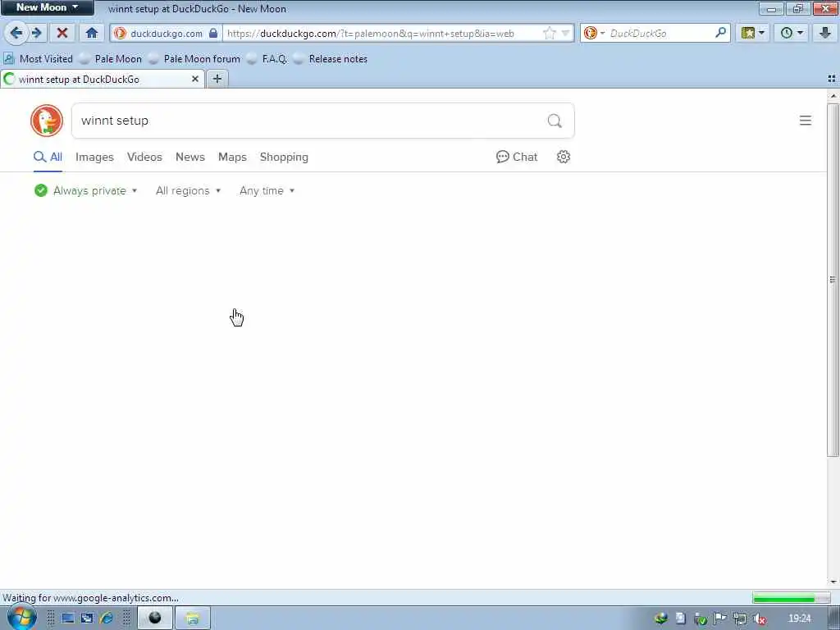Open the Pale Moon bookmark
Viewport: 840px width, 630px height.
pos(111,59)
